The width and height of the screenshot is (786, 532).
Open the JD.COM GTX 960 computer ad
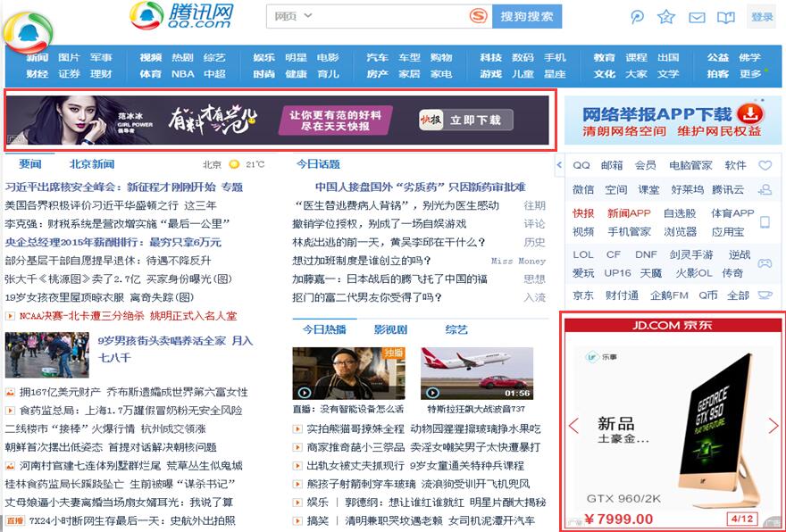click(x=672, y=426)
